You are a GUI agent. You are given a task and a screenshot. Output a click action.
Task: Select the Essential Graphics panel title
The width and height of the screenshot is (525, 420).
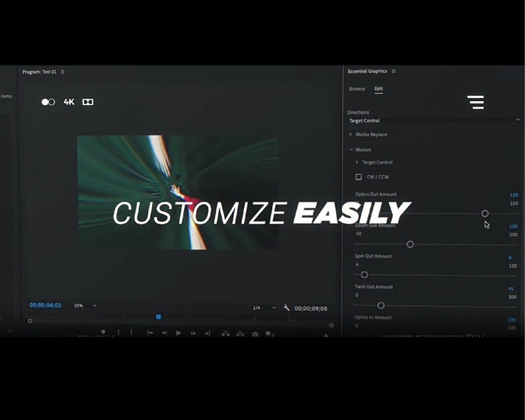[367, 71]
